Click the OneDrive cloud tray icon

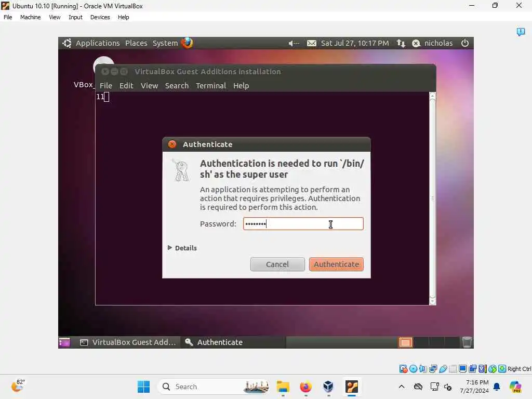(418, 387)
